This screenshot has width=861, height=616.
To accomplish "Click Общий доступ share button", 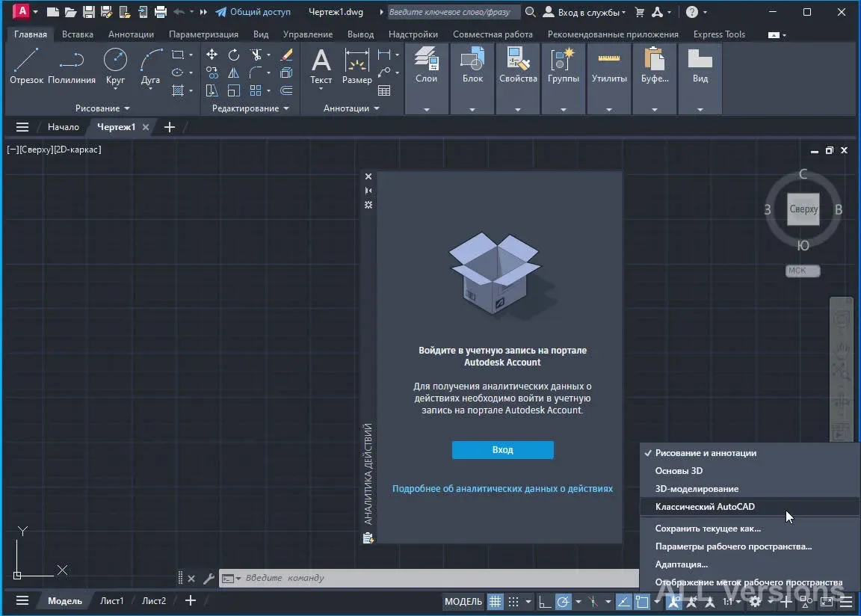I will click(x=253, y=11).
